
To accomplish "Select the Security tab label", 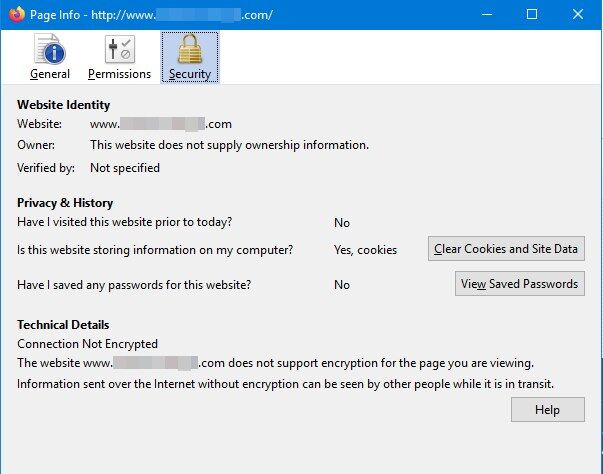I will 189,74.
